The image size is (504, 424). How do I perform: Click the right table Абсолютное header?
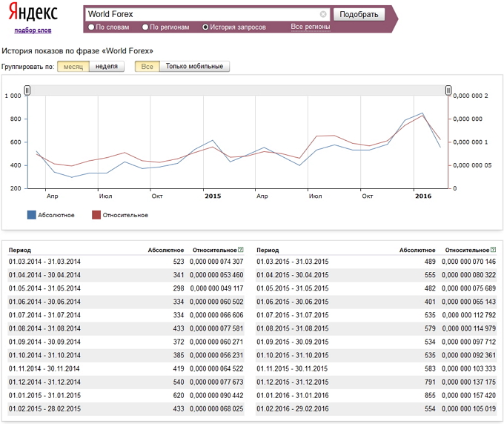point(417,250)
